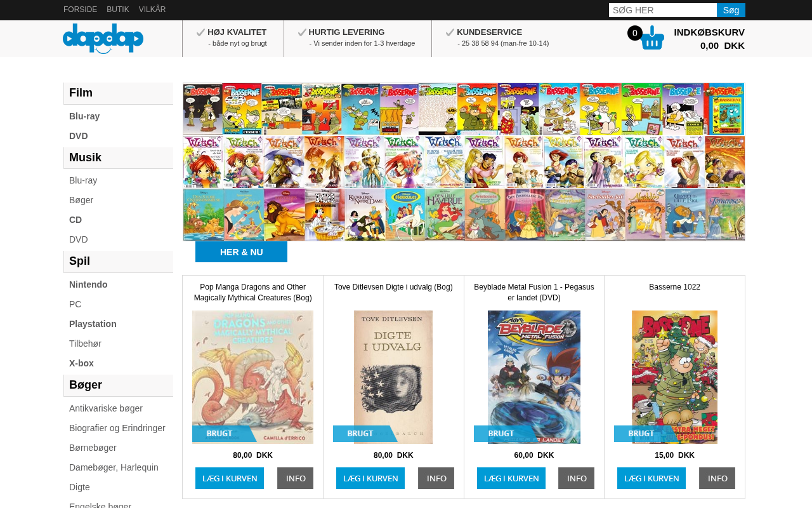Open the shopping basket icon
The image size is (812, 508).
point(652,38)
